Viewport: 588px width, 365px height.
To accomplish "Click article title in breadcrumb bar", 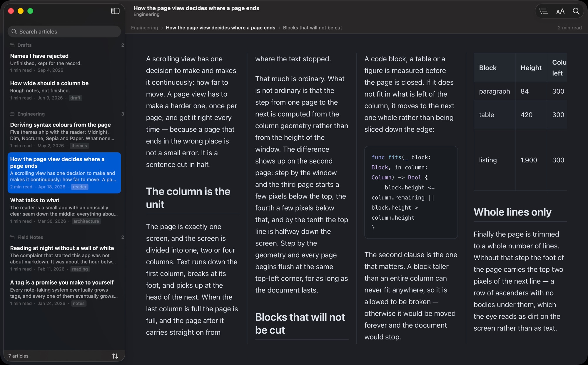I will pos(220,28).
